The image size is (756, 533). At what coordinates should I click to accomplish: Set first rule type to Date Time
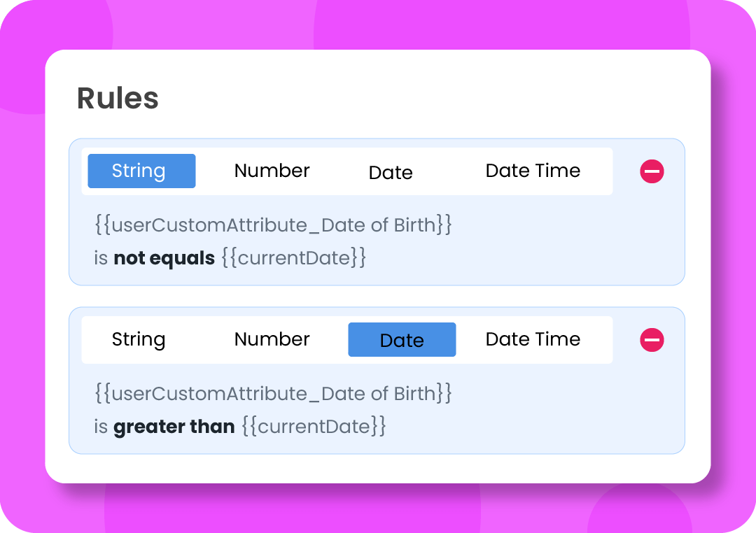(533, 171)
